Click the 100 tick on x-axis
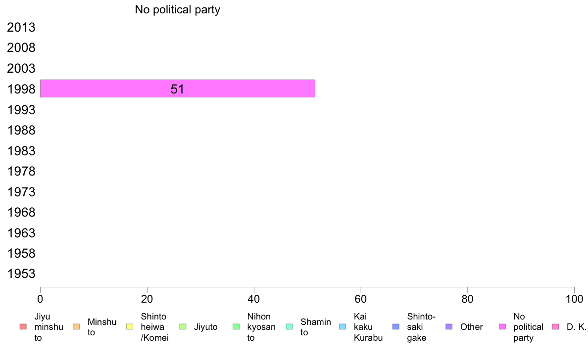Image resolution: width=588 pixels, height=364 pixels. pyautogui.click(x=574, y=299)
